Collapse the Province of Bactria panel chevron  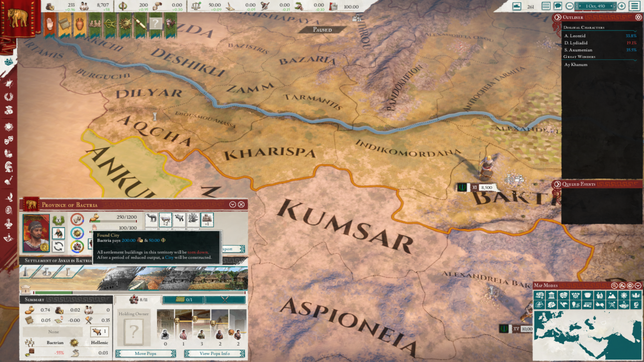232,204
